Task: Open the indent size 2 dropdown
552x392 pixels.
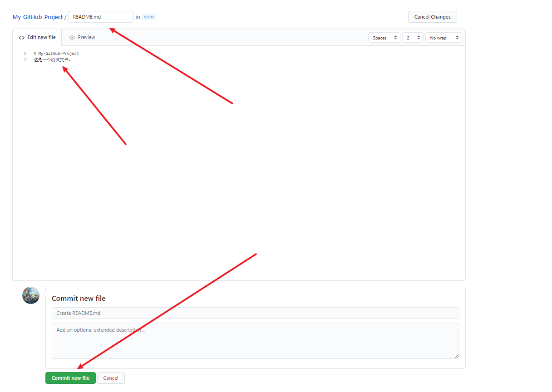Action: (413, 38)
